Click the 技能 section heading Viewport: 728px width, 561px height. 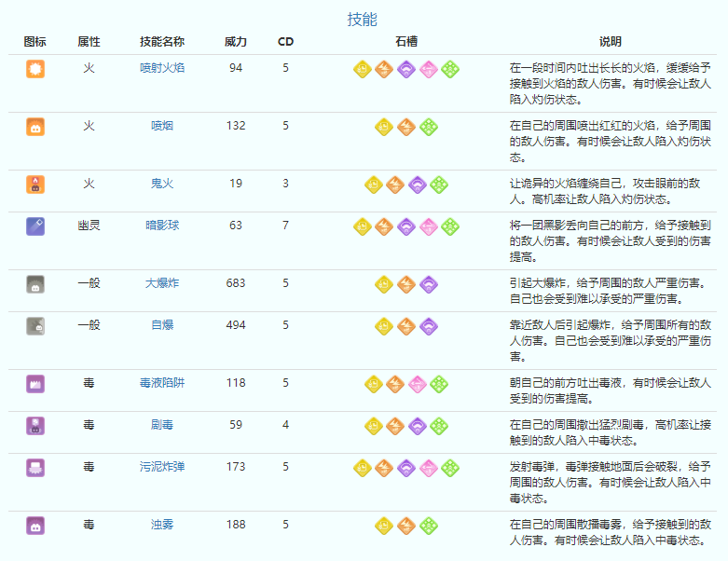click(363, 20)
